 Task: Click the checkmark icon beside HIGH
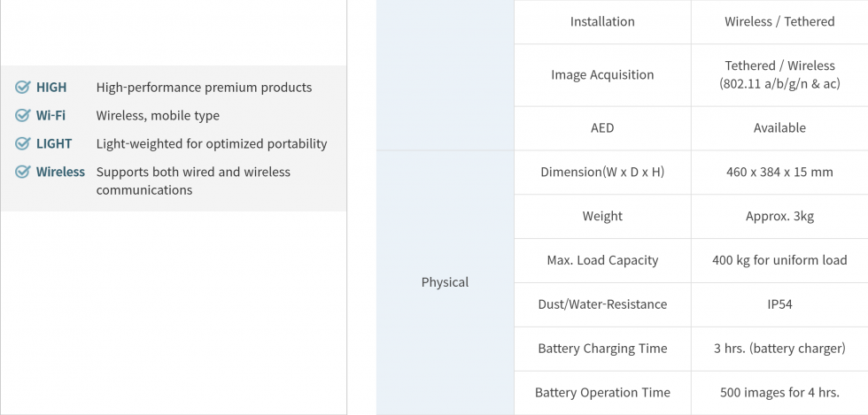pos(23,88)
